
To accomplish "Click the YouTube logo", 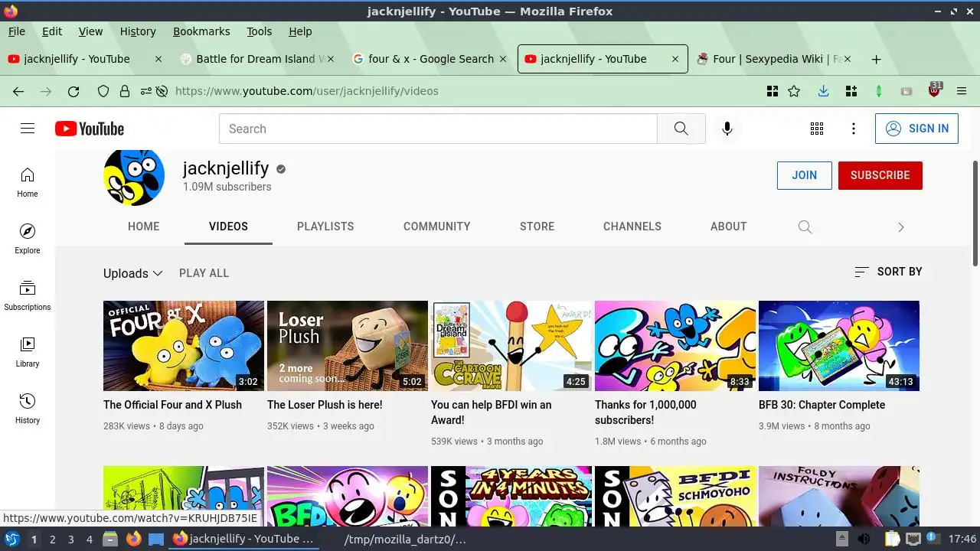I will pos(90,129).
